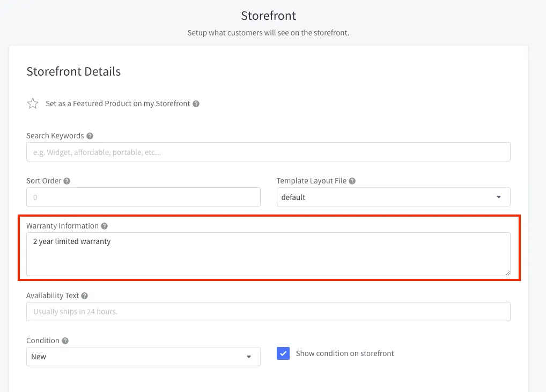Click the 'Warranty Information' field label

tap(62, 226)
